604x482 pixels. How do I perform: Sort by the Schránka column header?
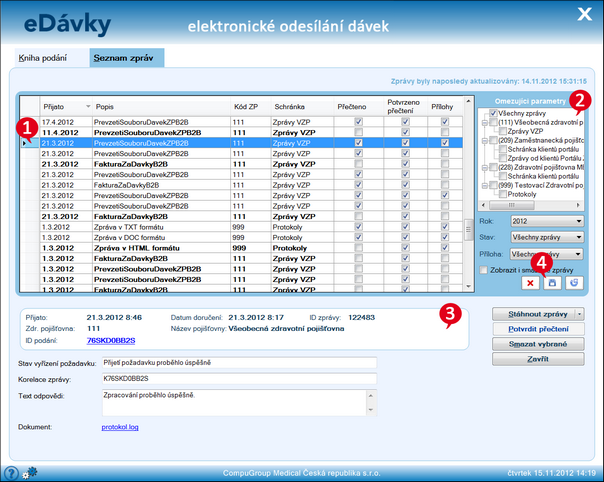pos(302,107)
